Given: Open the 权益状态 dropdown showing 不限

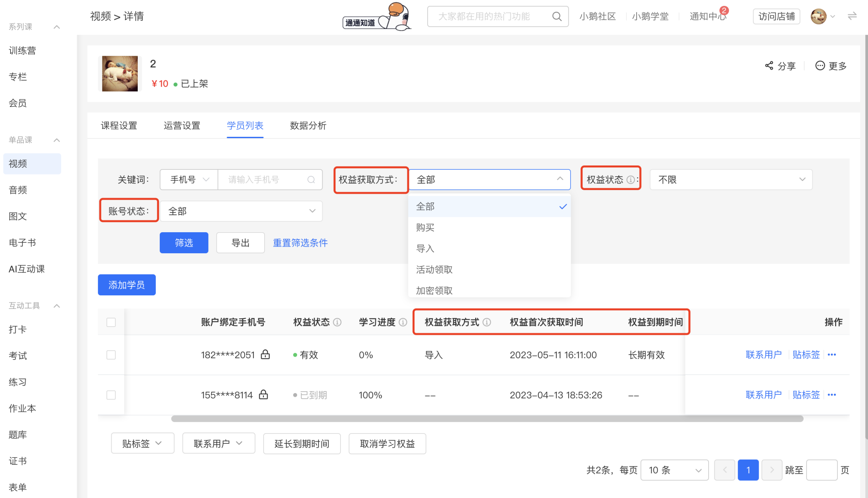Looking at the screenshot, I should pos(731,180).
